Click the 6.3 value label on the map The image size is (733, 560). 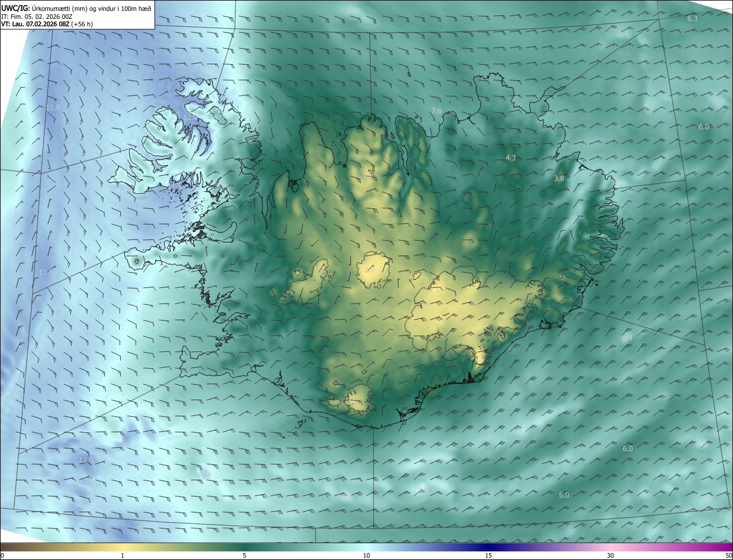click(692, 19)
